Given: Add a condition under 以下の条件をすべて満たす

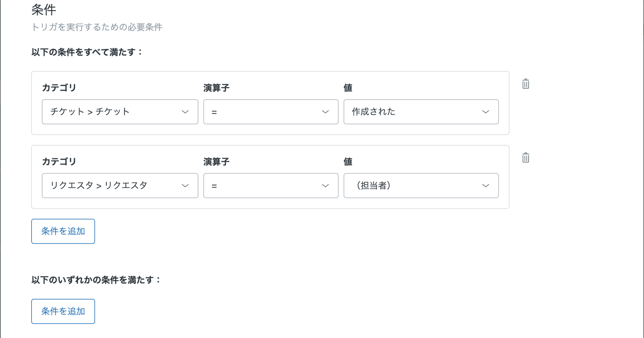Looking at the screenshot, I should [x=63, y=231].
